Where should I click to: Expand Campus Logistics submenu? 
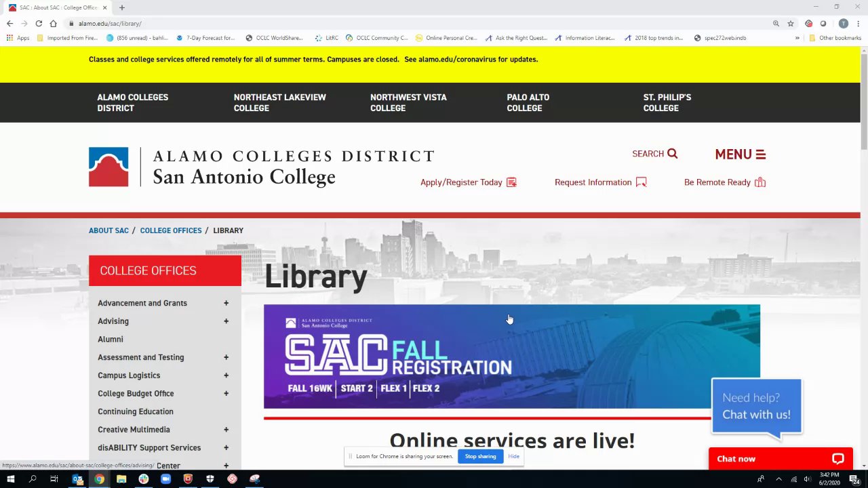click(226, 375)
